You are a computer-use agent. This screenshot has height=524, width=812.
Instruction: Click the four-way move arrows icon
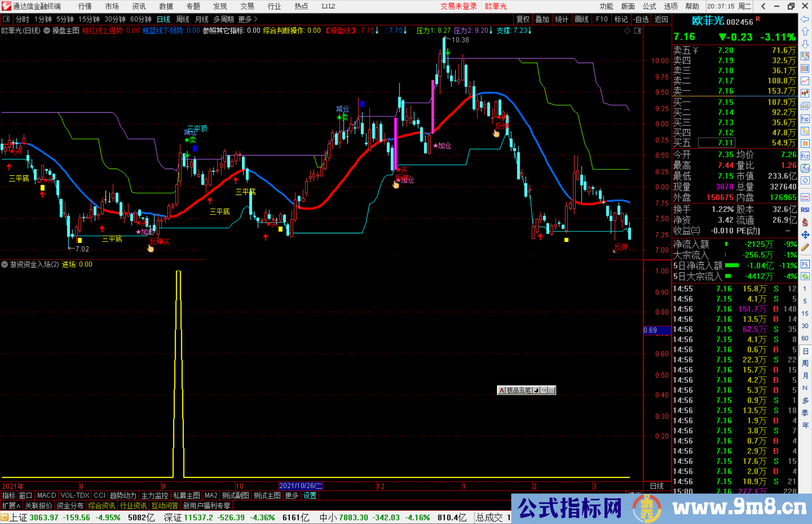point(805,235)
